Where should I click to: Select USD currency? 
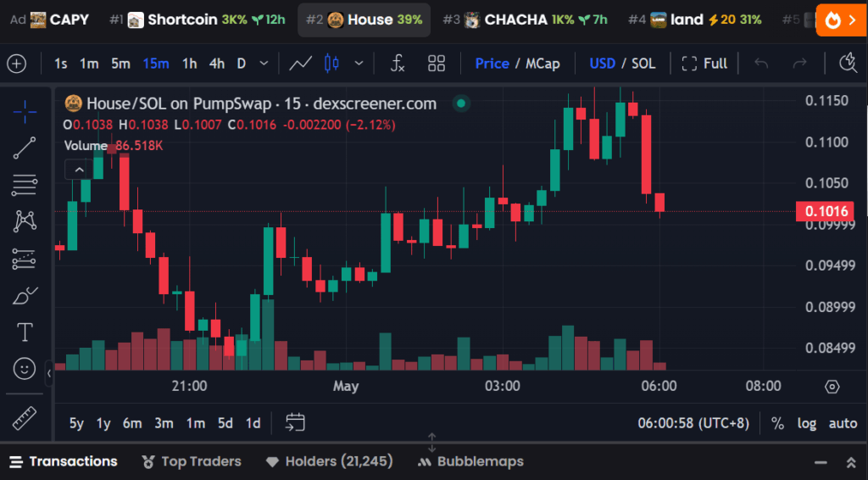(x=603, y=64)
